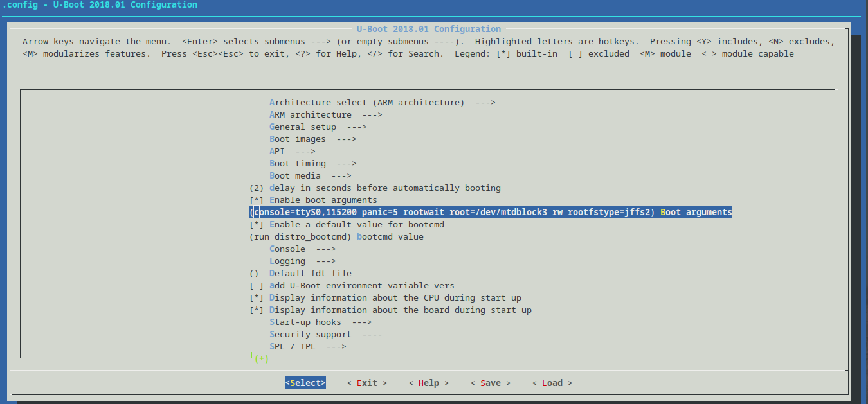
Task: Open the Console submenu
Action: pyautogui.click(x=303, y=249)
